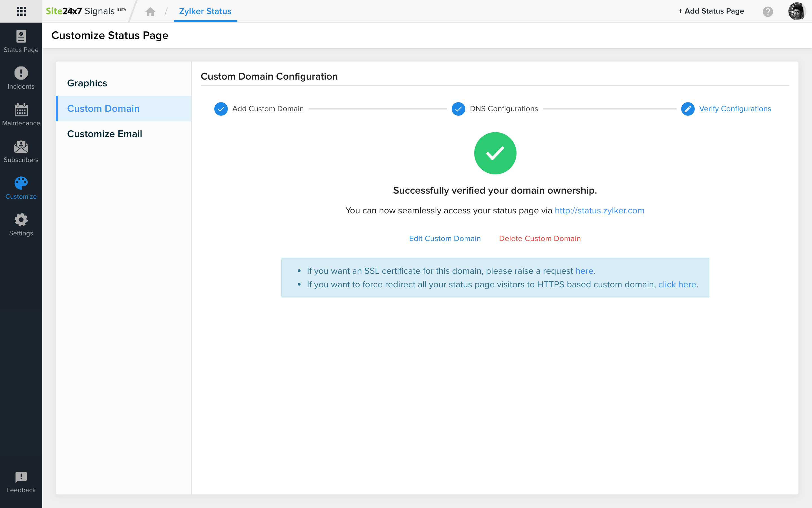This screenshot has width=812, height=508.
Task: Click the Verify Configurations pencil icon
Action: tap(687, 109)
